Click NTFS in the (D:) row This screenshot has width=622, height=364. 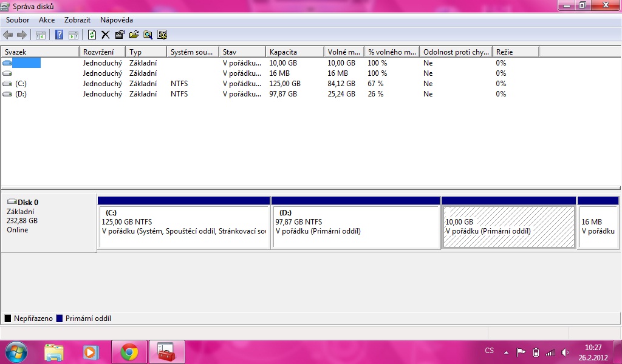[x=179, y=94]
